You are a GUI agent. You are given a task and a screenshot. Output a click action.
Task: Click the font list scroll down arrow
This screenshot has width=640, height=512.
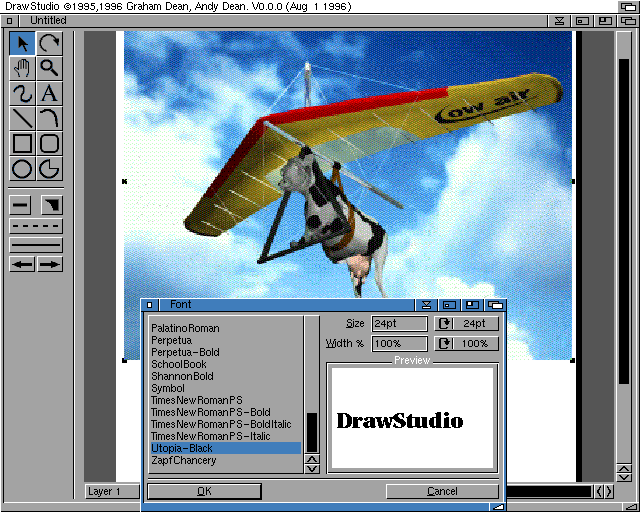(312, 469)
